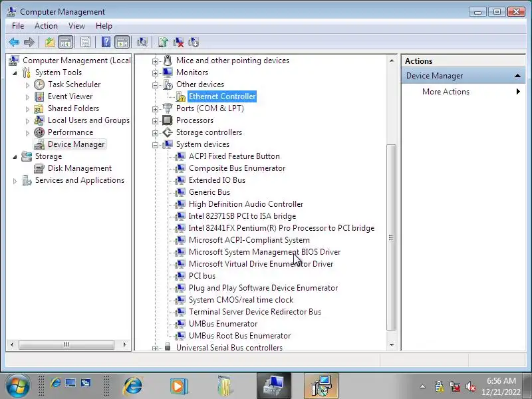The image size is (532, 399).
Task: Select Microsoft ACPI-Compliant System
Action: click(x=249, y=240)
